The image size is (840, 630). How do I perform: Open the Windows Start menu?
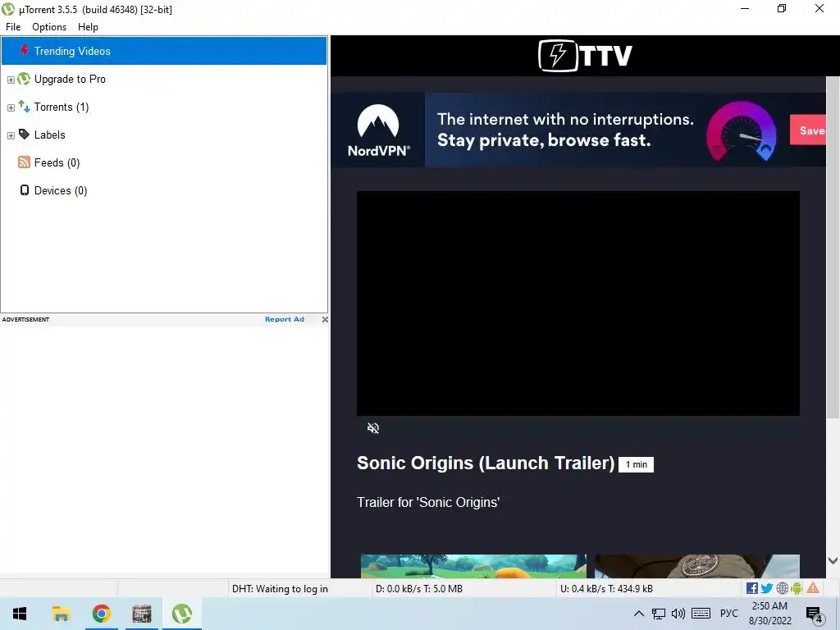pyautogui.click(x=20, y=614)
